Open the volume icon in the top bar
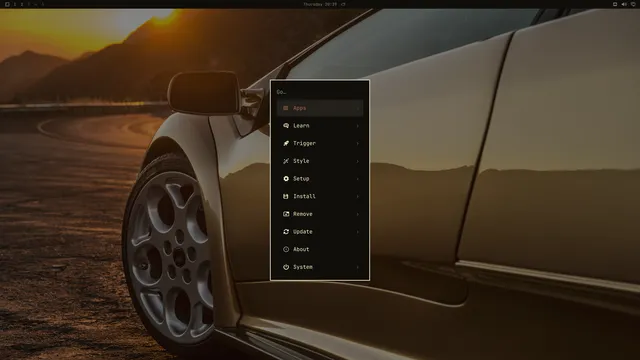The width and height of the screenshot is (640, 360). 624,4
